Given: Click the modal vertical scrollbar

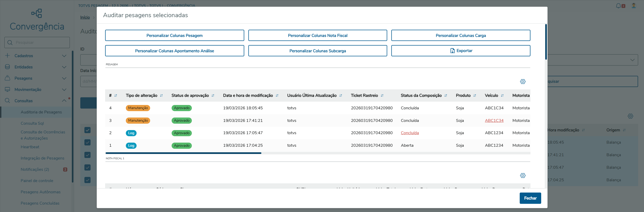Looking at the screenshot, I should point(546,42).
